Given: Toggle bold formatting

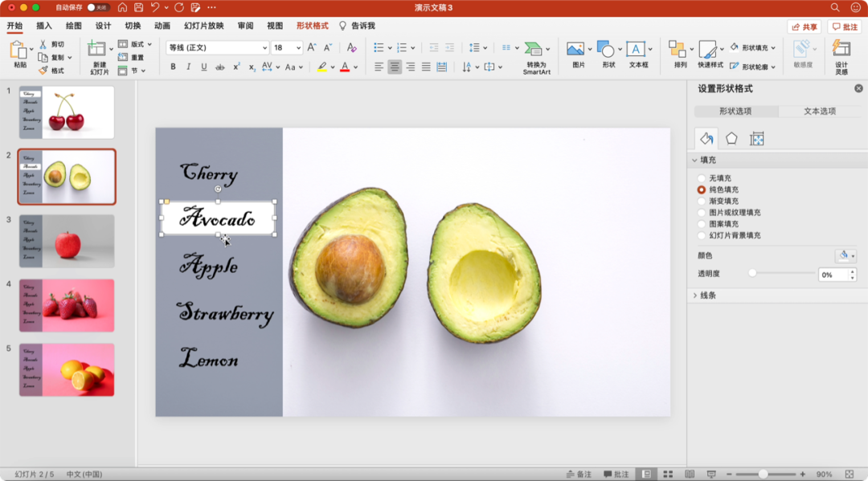Looking at the screenshot, I should 174,67.
